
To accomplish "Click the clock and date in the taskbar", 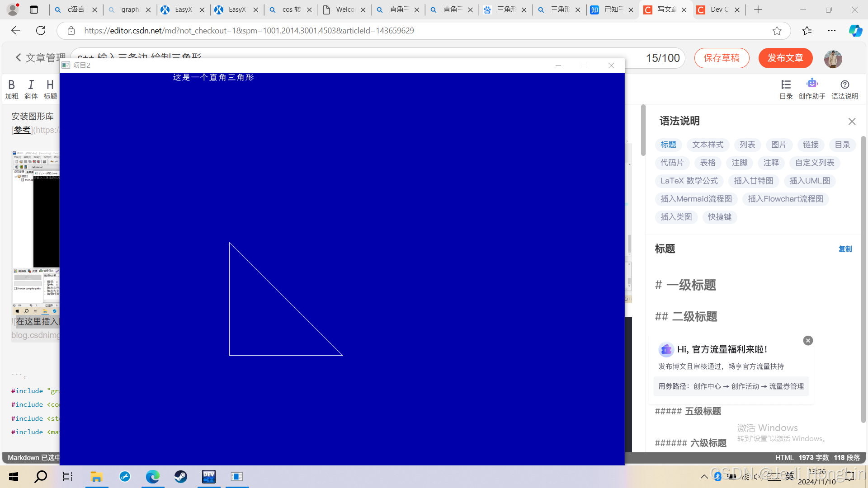I will (x=817, y=477).
